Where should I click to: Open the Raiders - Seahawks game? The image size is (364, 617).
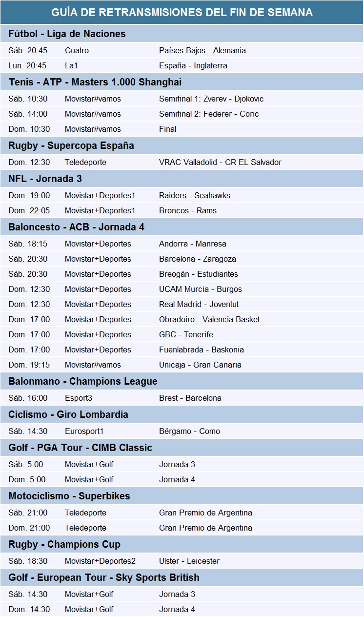pyautogui.click(x=194, y=195)
